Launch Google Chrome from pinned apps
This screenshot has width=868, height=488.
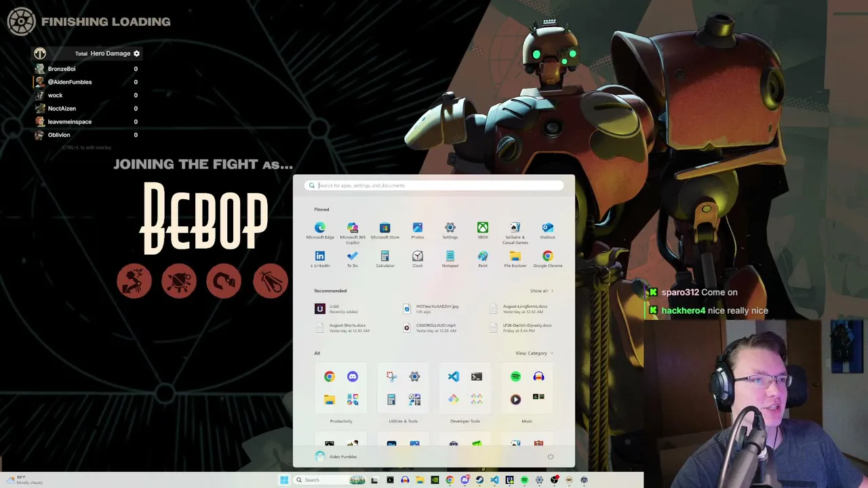548,259
